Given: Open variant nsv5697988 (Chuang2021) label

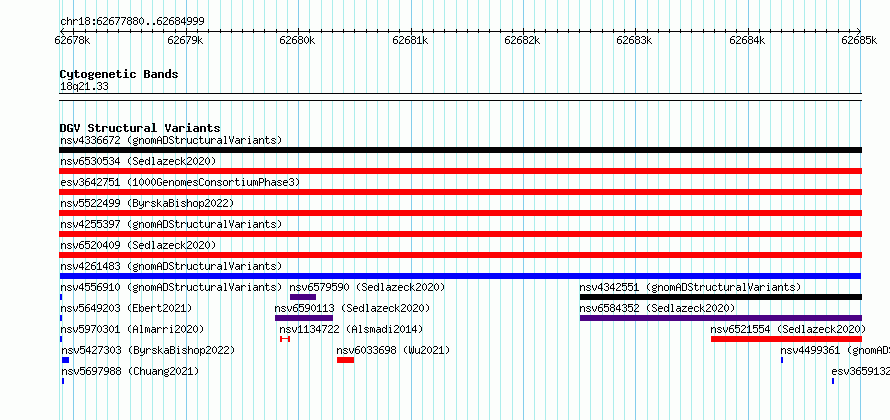Looking at the screenshot, I should coord(130,371).
